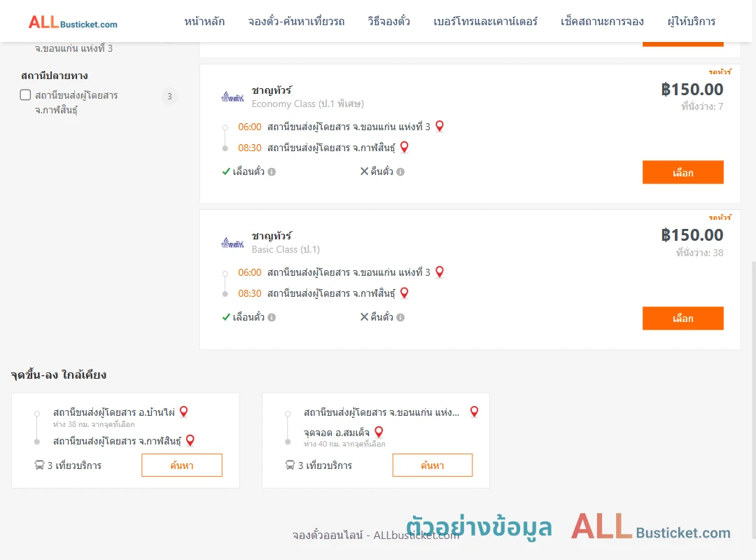Click the Economy Class (ป.1 พิเศษ) label

tap(307, 104)
